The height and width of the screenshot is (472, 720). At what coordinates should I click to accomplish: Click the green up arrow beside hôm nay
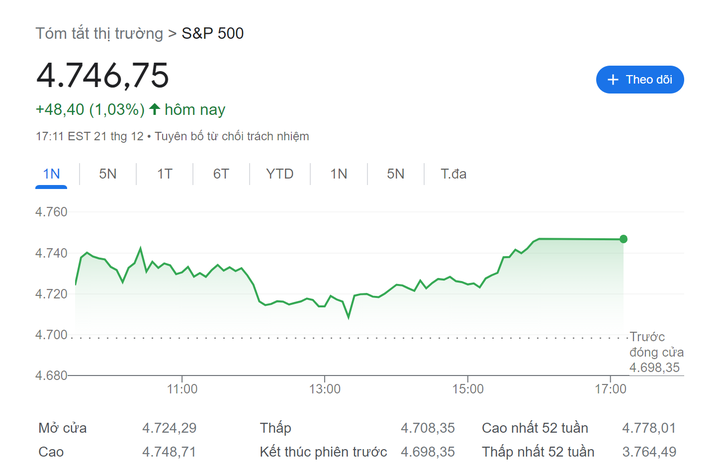155,109
